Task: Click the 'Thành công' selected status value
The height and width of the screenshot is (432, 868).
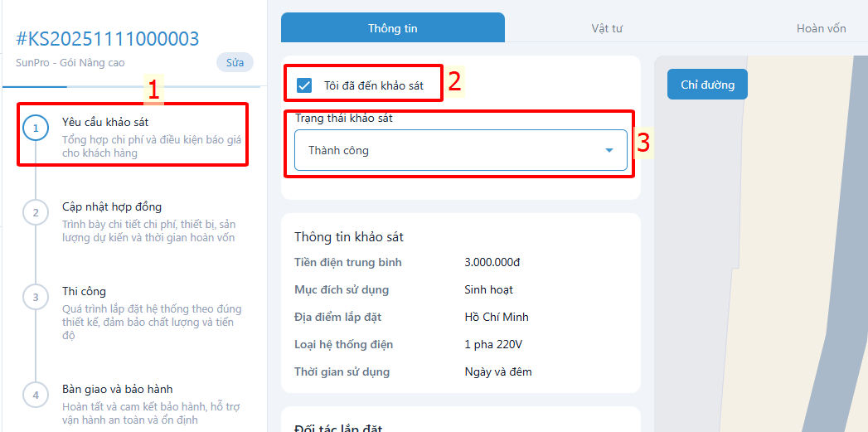Action: pos(338,151)
